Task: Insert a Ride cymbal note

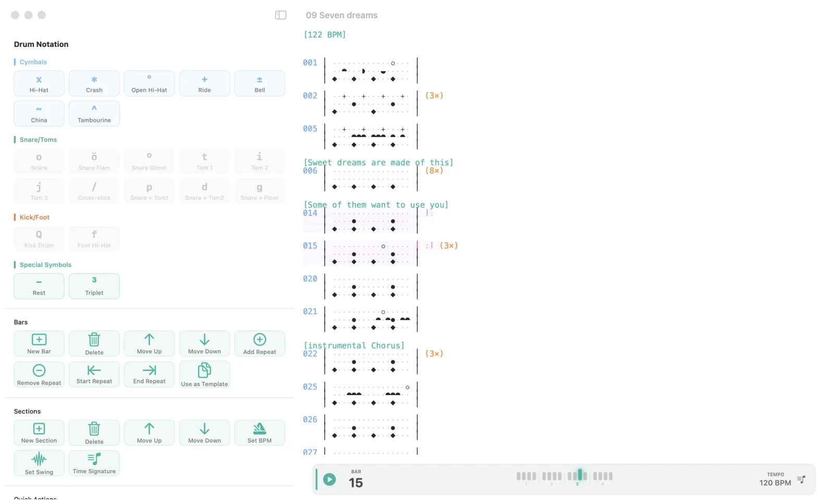Action: coord(204,83)
